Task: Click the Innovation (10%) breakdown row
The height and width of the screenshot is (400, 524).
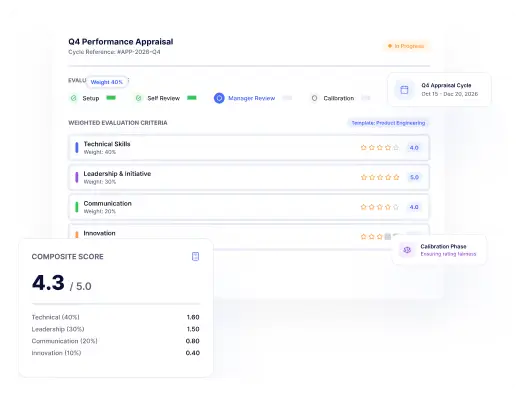Action: [x=116, y=353]
